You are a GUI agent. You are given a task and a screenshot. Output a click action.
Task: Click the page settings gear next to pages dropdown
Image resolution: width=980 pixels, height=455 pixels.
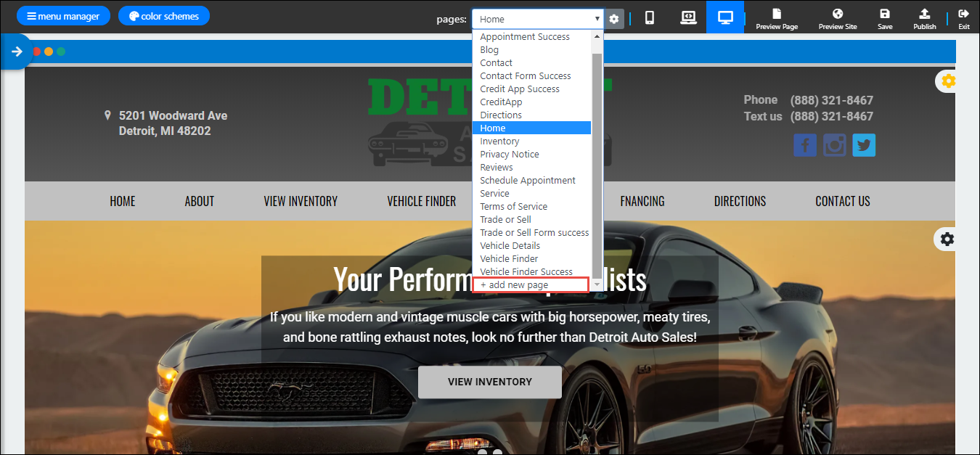click(614, 19)
